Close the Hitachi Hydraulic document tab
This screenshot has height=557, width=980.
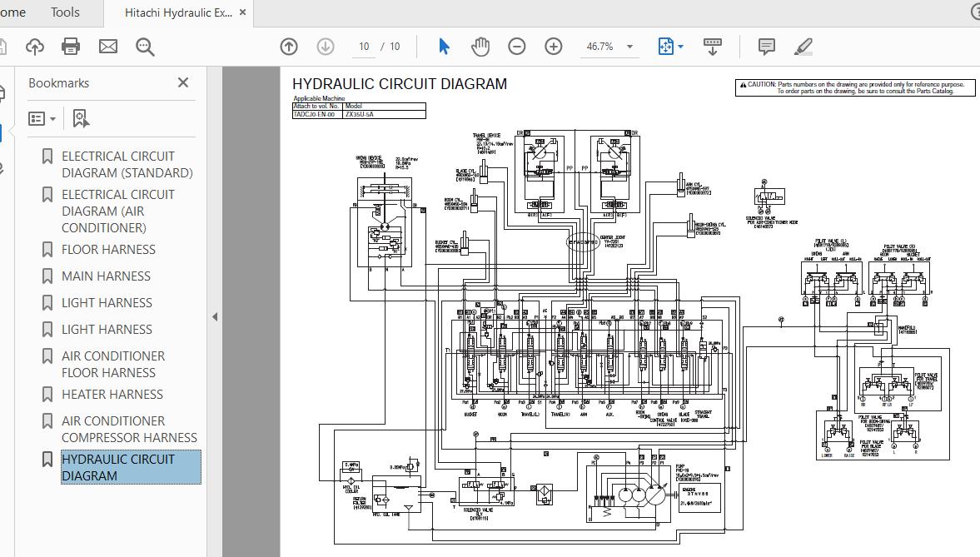point(242,12)
